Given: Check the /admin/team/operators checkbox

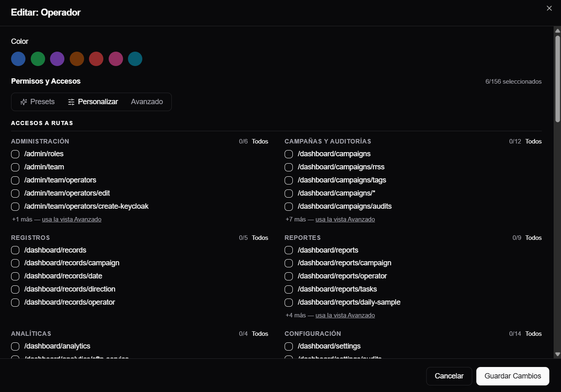Looking at the screenshot, I should (15, 180).
